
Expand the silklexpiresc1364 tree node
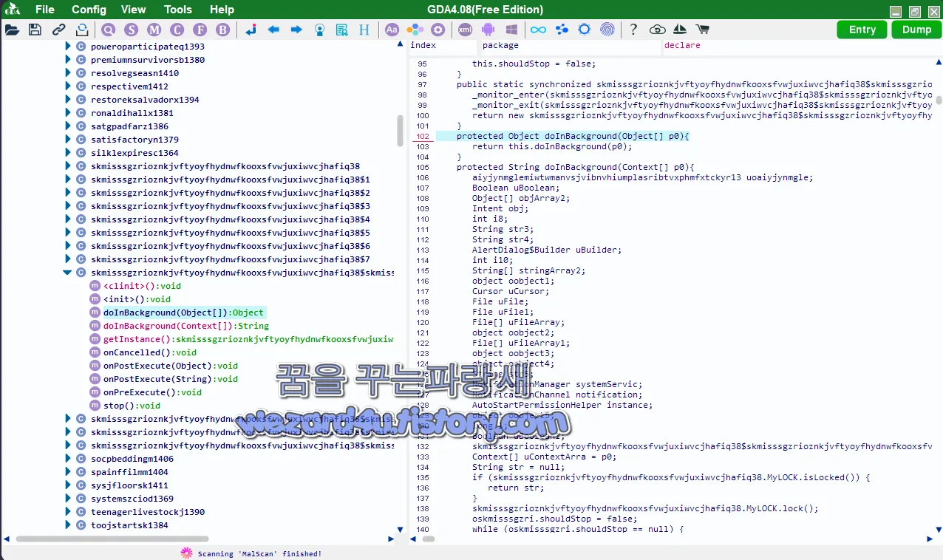67,153
